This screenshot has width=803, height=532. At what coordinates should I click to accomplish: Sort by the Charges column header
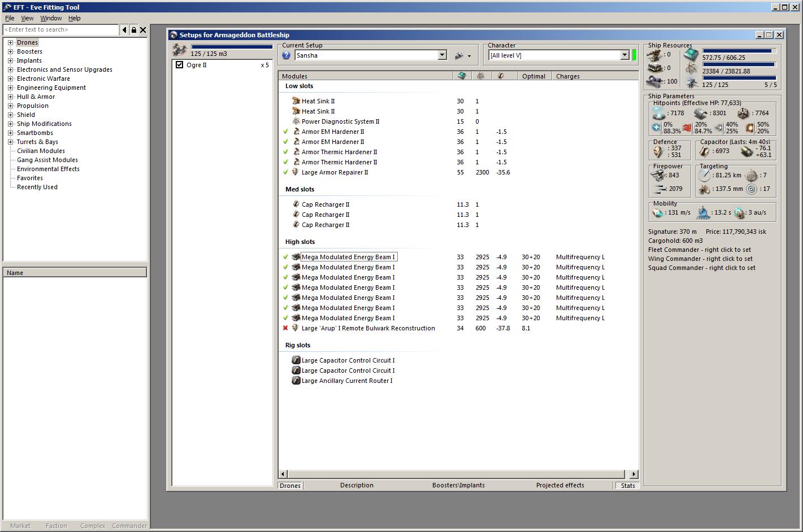pyautogui.click(x=596, y=76)
